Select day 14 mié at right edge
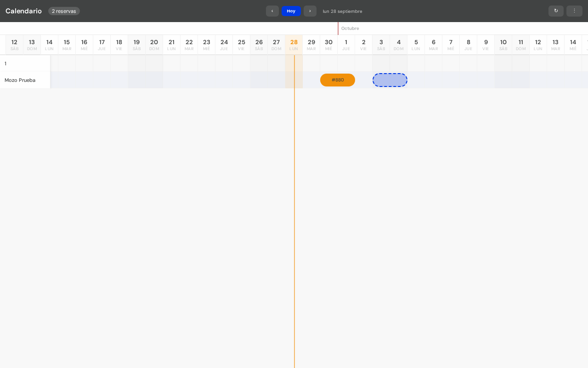This screenshot has height=368, width=588. (x=573, y=45)
